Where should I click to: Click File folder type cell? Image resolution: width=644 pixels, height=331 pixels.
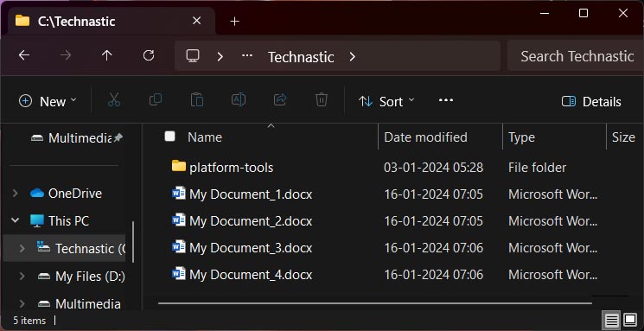coord(537,168)
